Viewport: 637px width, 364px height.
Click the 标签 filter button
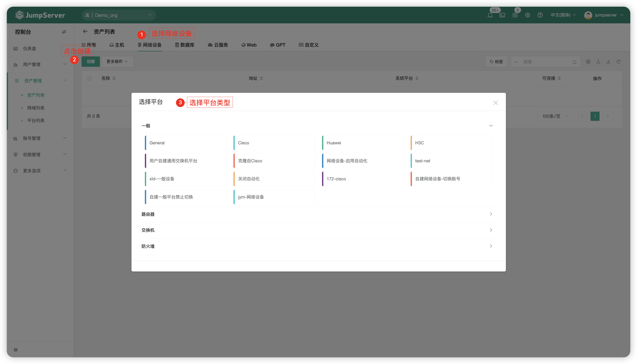(496, 62)
